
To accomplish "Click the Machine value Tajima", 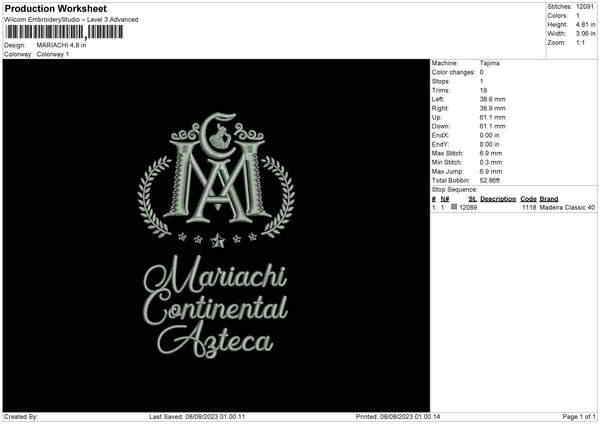I will (x=489, y=63).
